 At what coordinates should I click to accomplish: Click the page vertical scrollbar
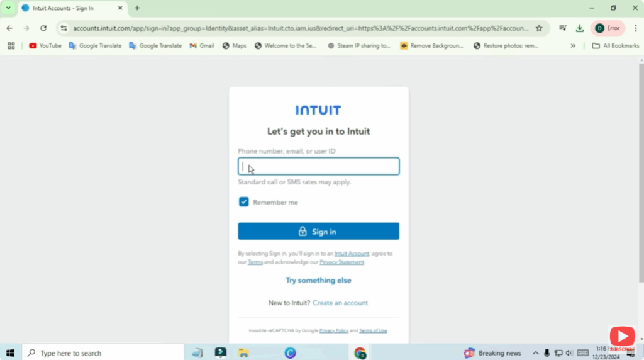pyautogui.click(x=641, y=172)
